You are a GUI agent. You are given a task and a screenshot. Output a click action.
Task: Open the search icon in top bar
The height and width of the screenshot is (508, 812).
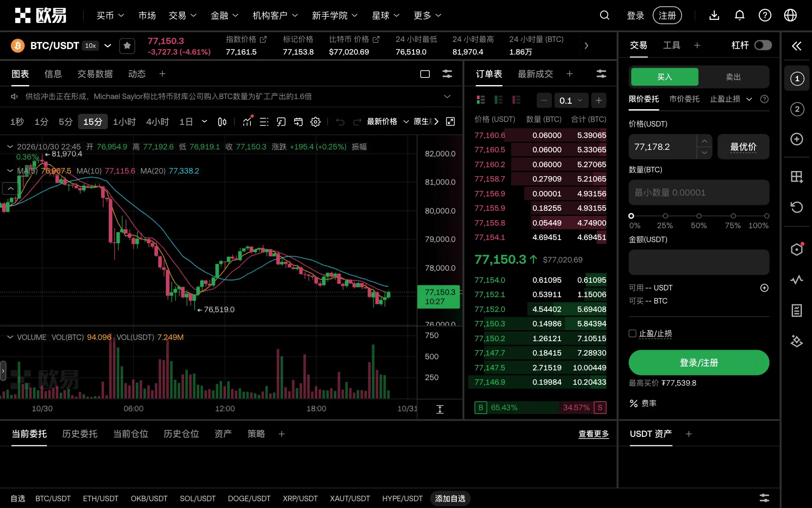(605, 16)
